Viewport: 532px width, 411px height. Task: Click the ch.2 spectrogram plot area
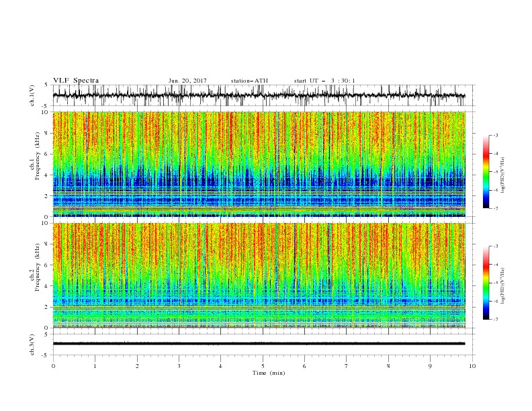click(x=259, y=275)
